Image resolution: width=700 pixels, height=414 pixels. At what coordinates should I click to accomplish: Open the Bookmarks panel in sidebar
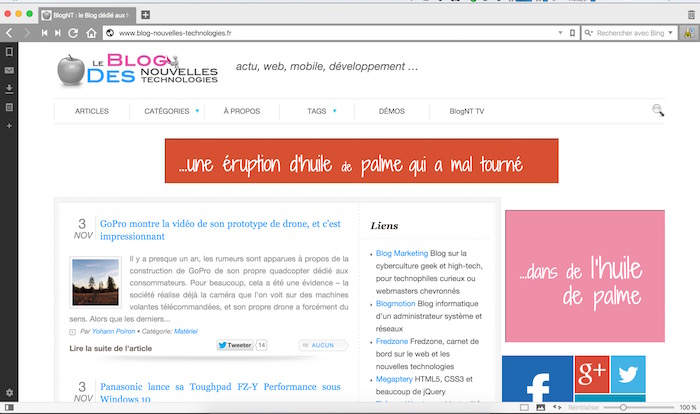pos(9,52)
